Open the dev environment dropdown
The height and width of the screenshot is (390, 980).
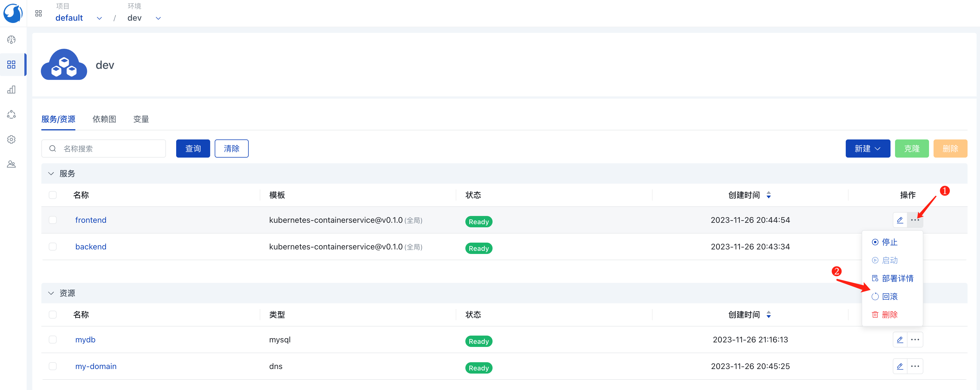[144, 18]
